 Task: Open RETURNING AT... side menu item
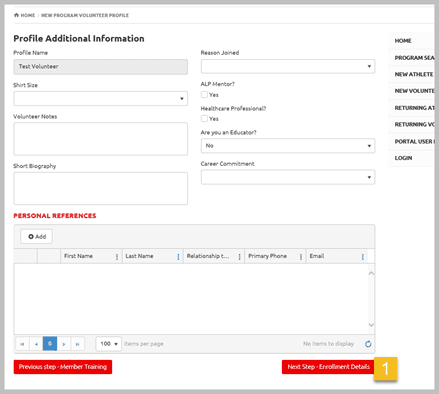[x=412, y=108]
